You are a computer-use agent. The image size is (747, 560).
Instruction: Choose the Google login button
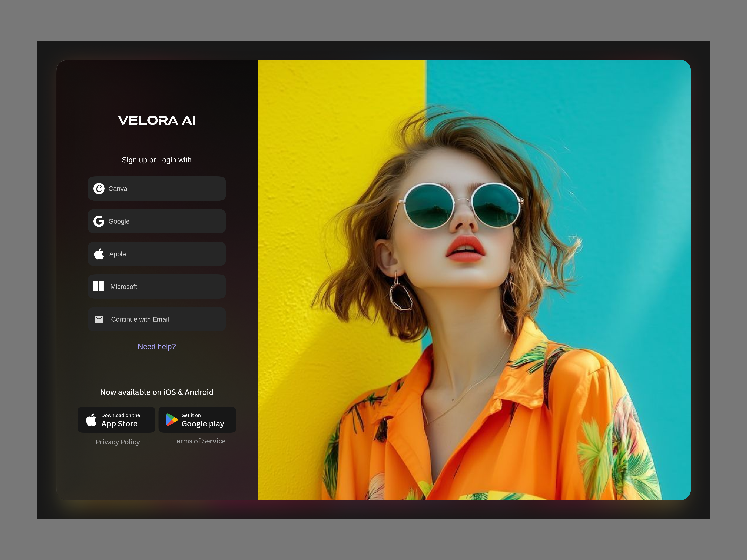pyautogui.click(x=157, y=221)
